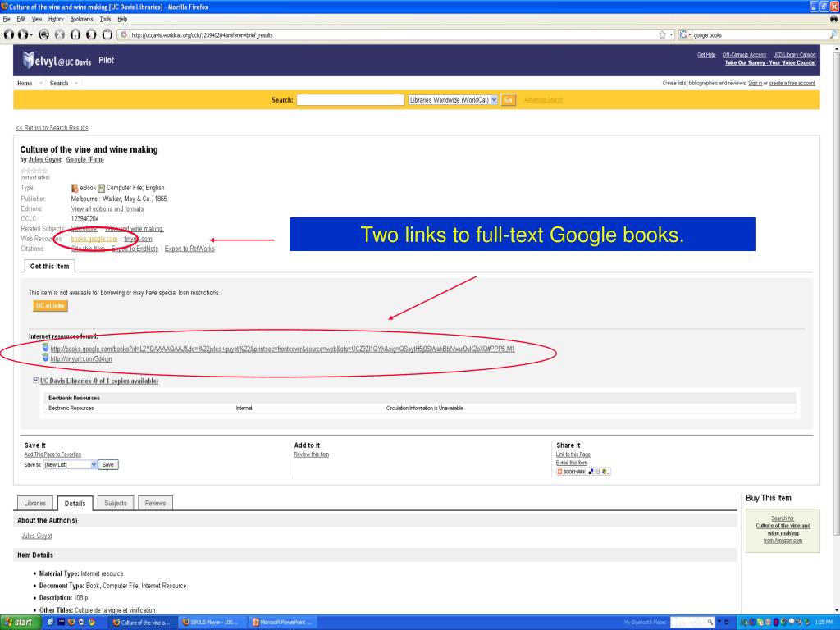This screenshot has height=630, width=840.
Task: Open the Bookmarks menu
Action: click(x=81, y=20)
